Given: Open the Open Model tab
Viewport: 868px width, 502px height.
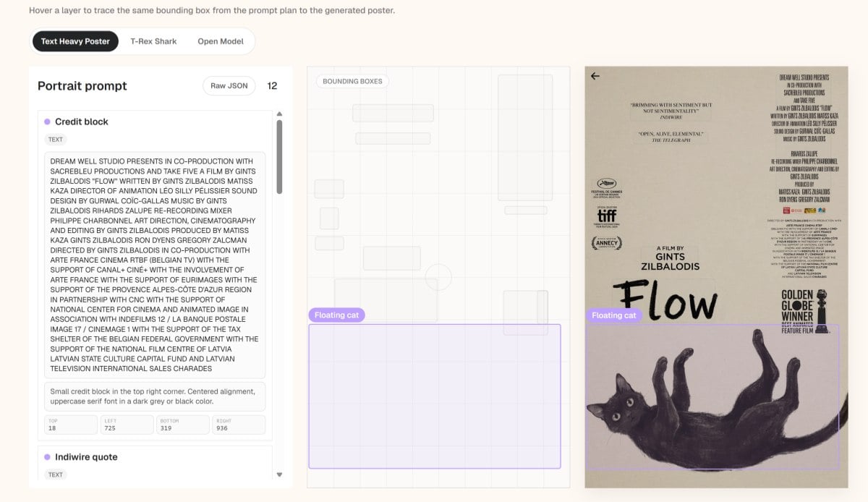Looking at the screenshot, I should (x=221, y=41).
